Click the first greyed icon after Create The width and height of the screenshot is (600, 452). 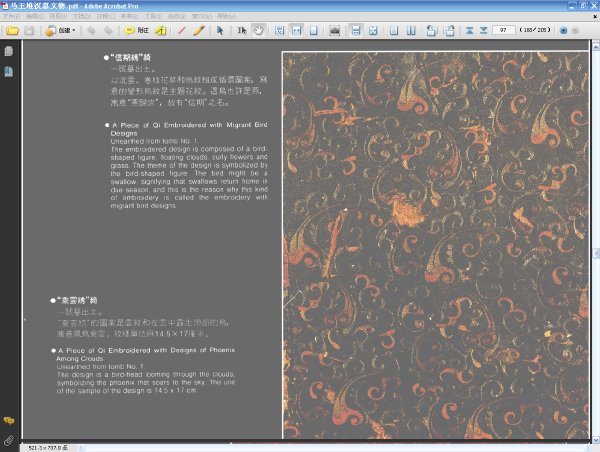pyautogui.click(x=91, y=31)
